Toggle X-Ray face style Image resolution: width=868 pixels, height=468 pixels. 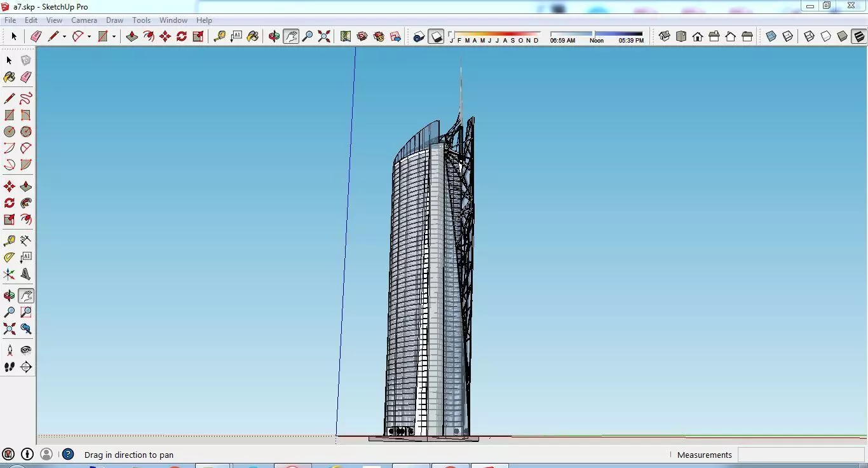pos(771,36)
